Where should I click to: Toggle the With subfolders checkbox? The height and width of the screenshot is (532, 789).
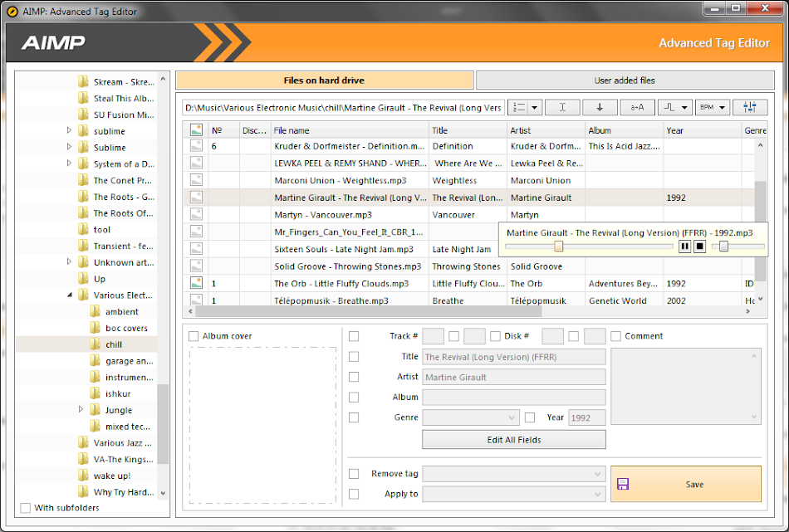click(26, 508)
